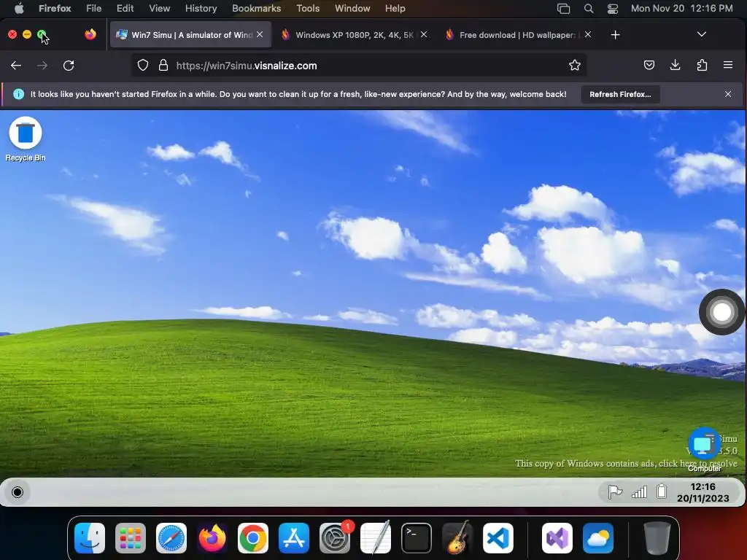The width and height of the screenshot is (747, 560).
Task: Open the Bookmarks menu
Action: pos(256,8)
